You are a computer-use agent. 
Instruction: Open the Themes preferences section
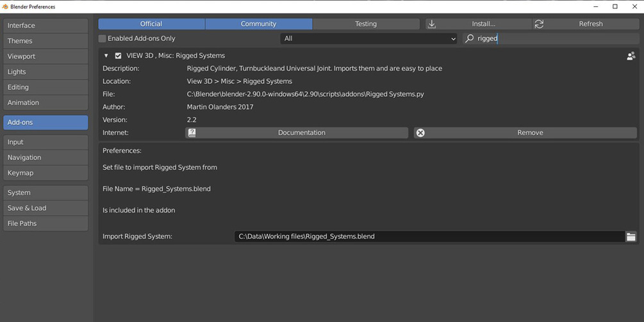click(x=45, y=41)
